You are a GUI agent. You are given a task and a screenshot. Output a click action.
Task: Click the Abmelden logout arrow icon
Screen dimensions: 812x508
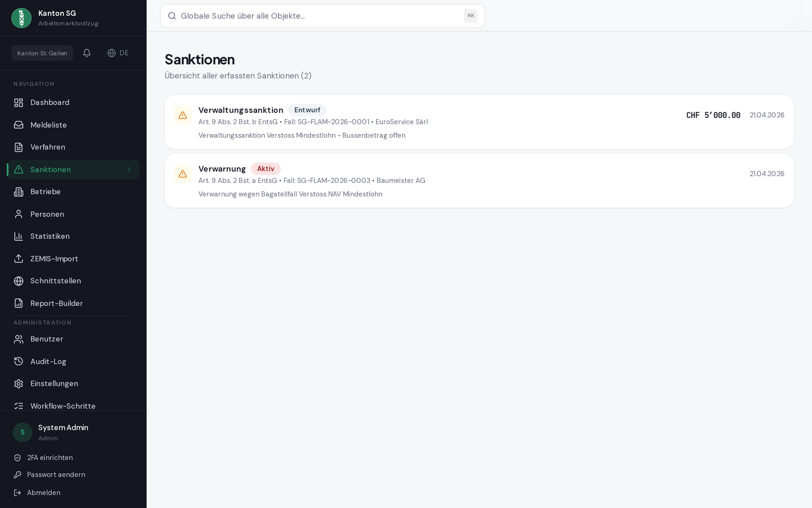[x=17, y=493]
